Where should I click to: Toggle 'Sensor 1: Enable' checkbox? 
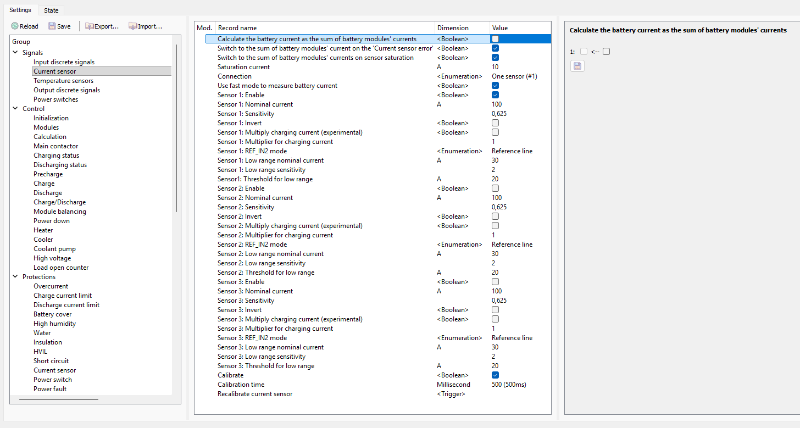495,95
